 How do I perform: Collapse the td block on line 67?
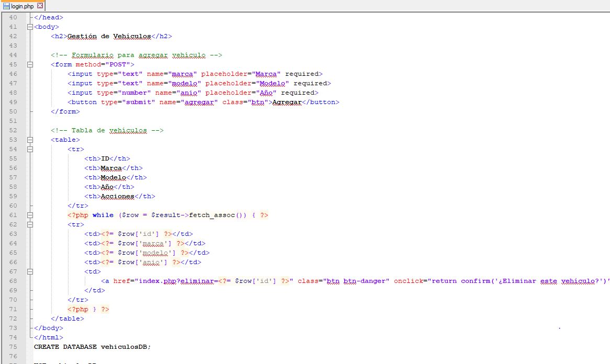click(30, 271)
